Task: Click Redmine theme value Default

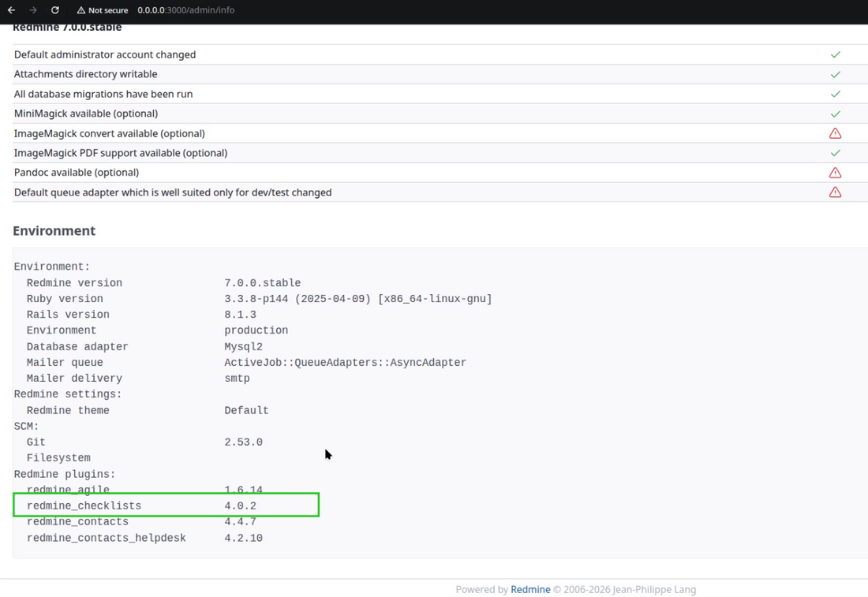Action: click(246, 411)
